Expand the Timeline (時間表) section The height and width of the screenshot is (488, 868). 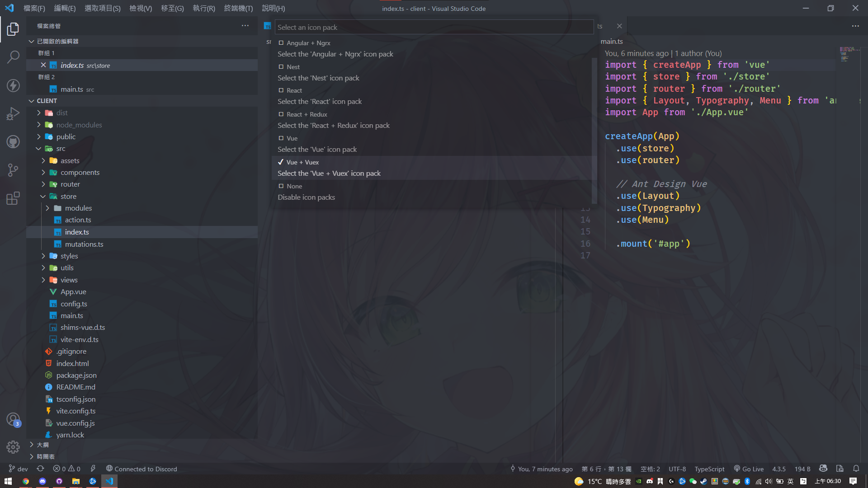[32, 456]
